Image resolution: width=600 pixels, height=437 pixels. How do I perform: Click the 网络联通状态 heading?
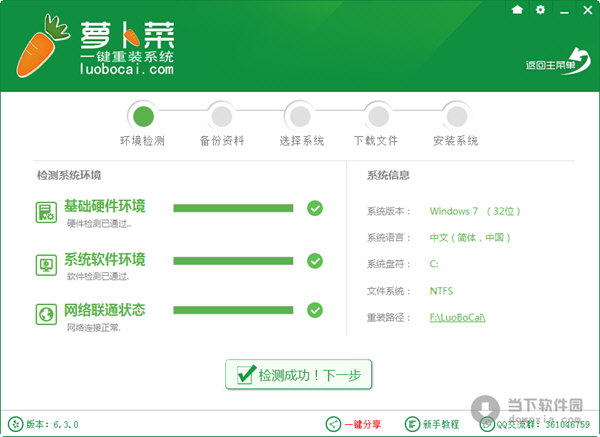click(x=104, y=310)
